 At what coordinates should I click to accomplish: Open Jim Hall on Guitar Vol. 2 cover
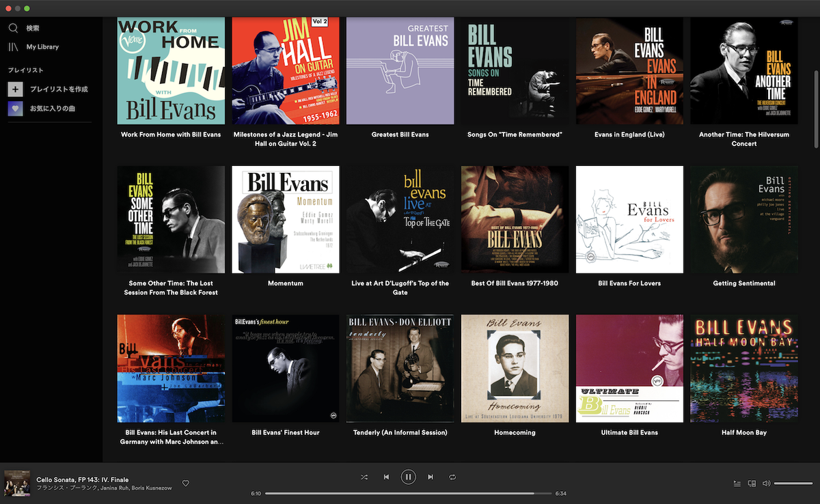(x=286, y=70)
